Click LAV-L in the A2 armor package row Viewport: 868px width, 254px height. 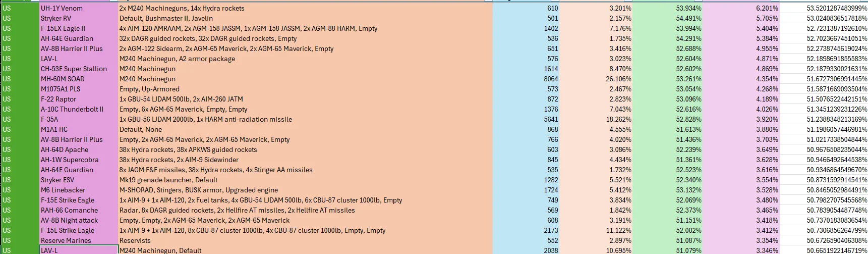click(x=79, y=59)
